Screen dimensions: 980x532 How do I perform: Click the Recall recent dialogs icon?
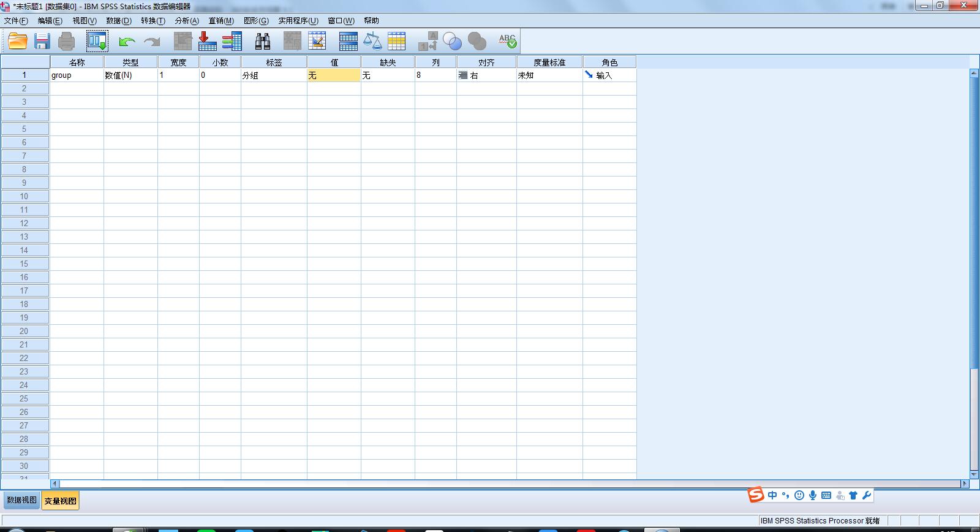(97, 41)
